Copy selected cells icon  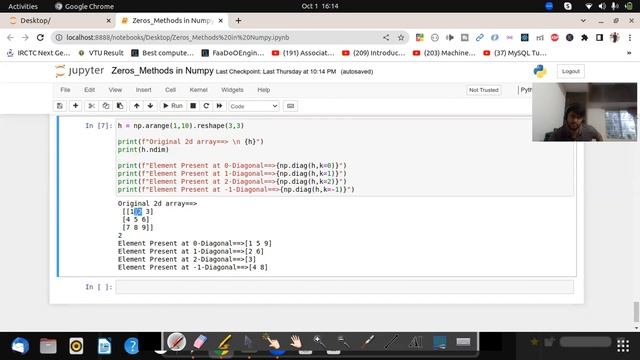tap(106, 106)
